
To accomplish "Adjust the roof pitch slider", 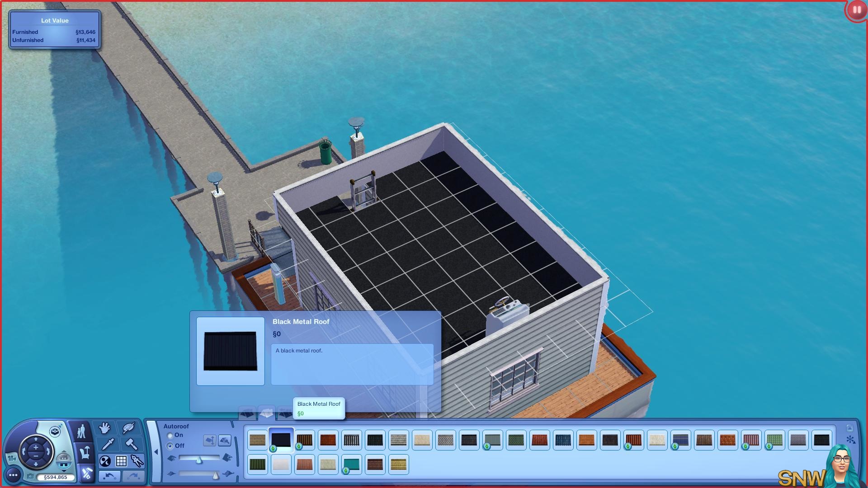I will (x=199, y=459).
